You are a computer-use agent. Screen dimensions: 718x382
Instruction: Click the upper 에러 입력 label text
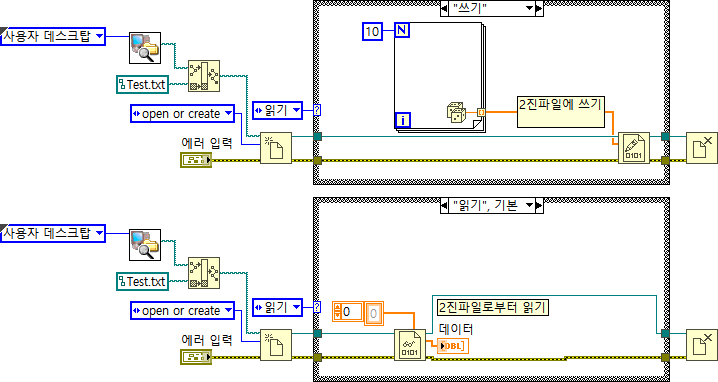[207, 143]
